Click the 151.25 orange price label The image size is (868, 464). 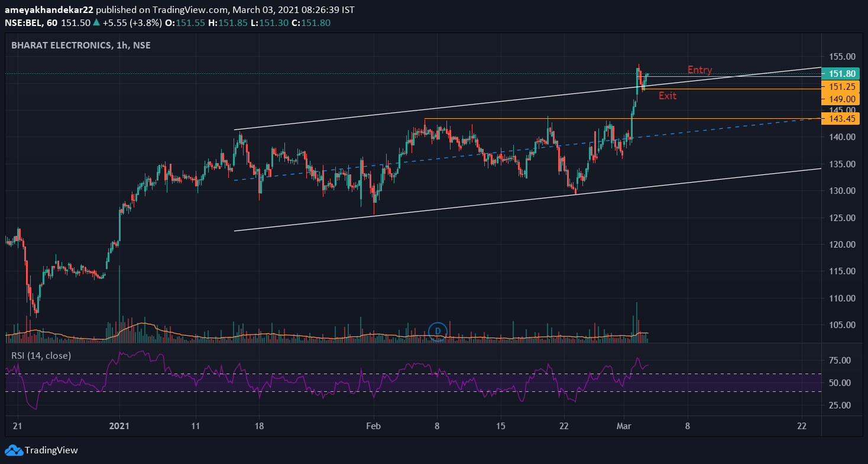[840, 86]
